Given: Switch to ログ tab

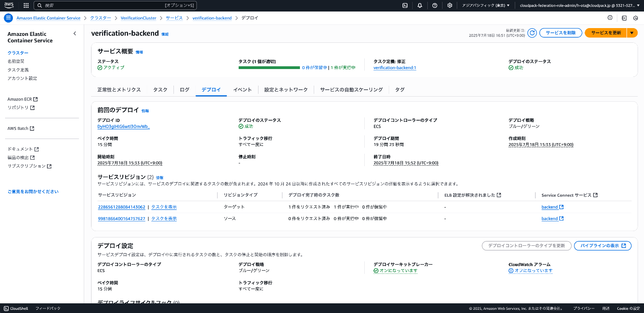Looking at the screenshot, I should (184, 90).
